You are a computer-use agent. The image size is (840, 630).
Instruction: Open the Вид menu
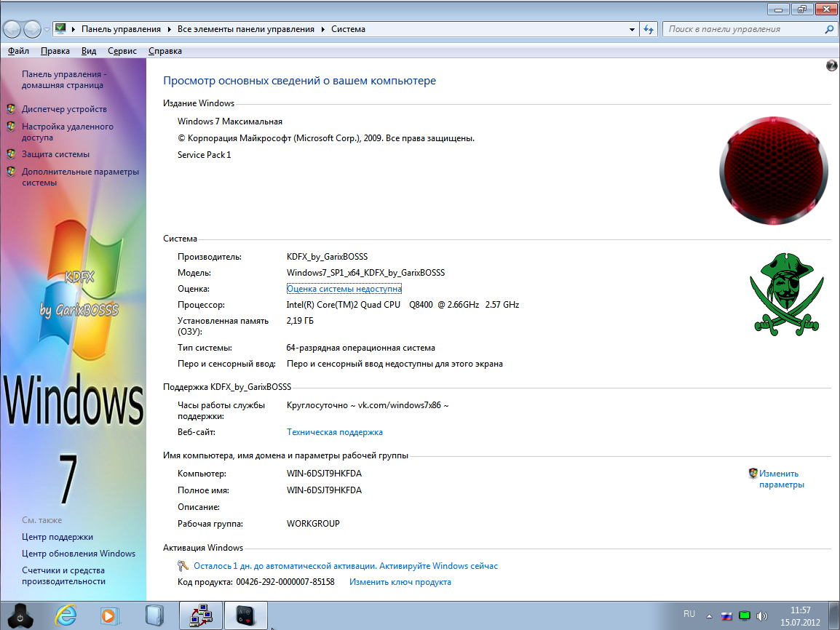point(88,51)
